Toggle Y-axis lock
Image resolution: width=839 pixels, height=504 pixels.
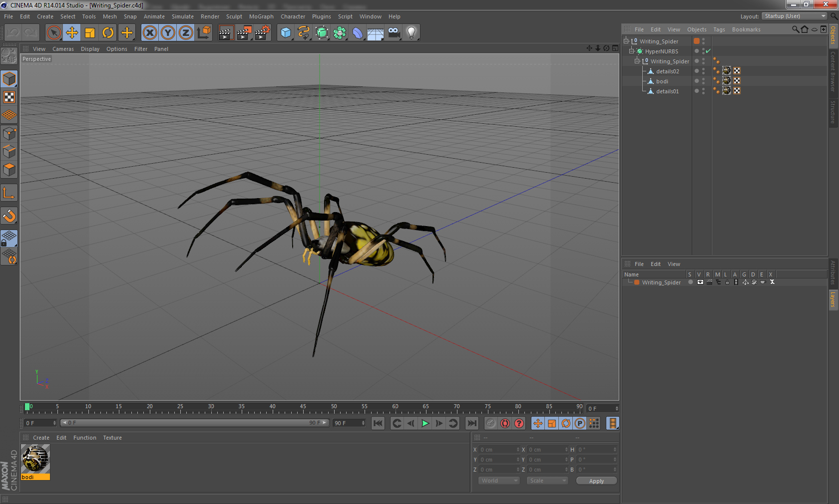pyautogui.click(x=168, y=33)
